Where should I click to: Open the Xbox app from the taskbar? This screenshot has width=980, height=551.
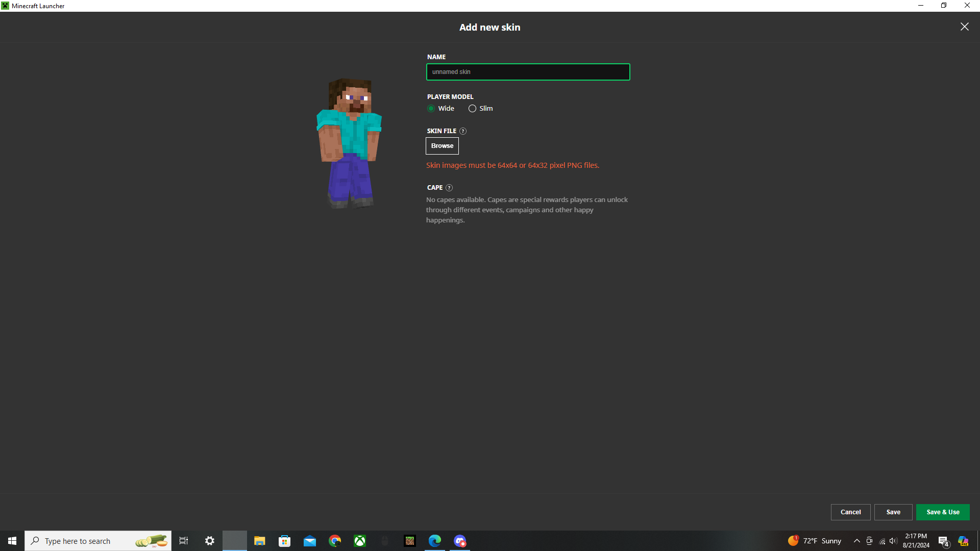360,541
